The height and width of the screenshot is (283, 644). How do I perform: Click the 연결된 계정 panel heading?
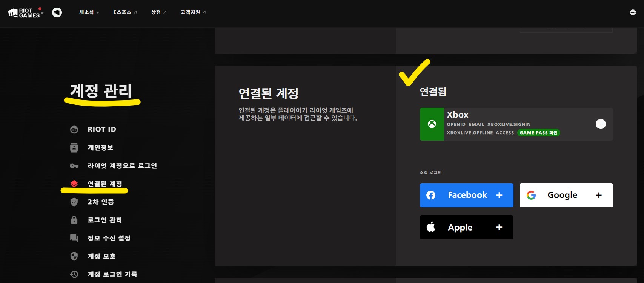[269, 93]
